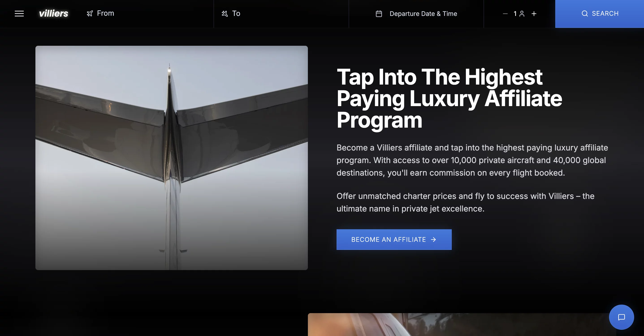This screenshot has width=644, height=336.
Task: Click the calendar icon
Action: [x=379, y=13]
